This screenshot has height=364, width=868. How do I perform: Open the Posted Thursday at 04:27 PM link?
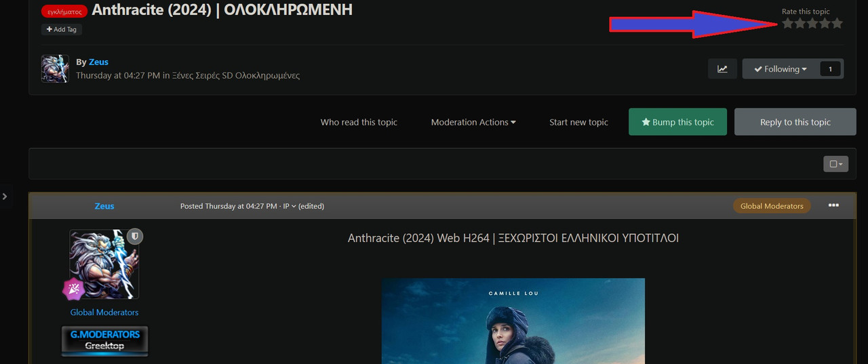pos(229,206)
